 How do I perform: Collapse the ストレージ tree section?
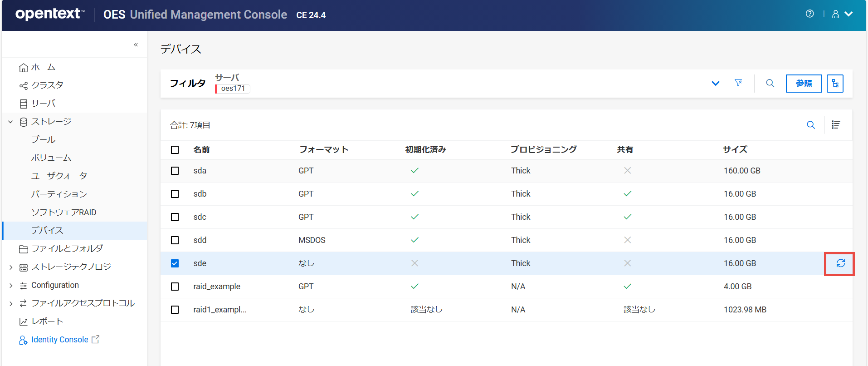(x=11, y=122)
